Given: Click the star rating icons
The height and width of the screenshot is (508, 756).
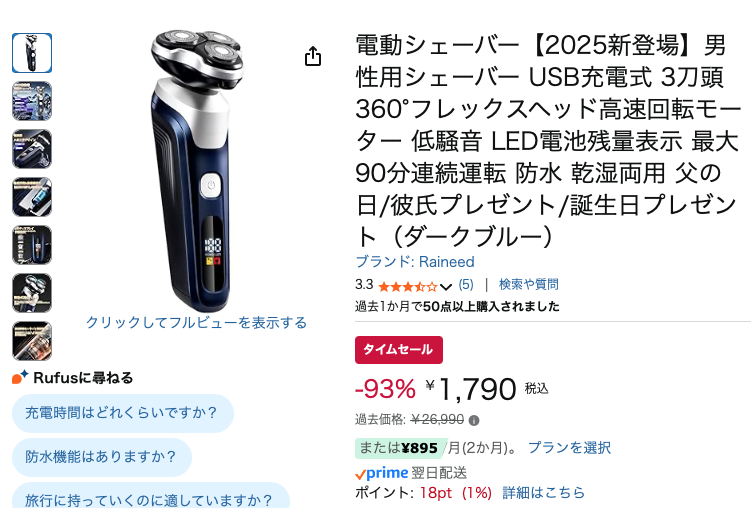Looking at the screenshot, I should (408, 287).
